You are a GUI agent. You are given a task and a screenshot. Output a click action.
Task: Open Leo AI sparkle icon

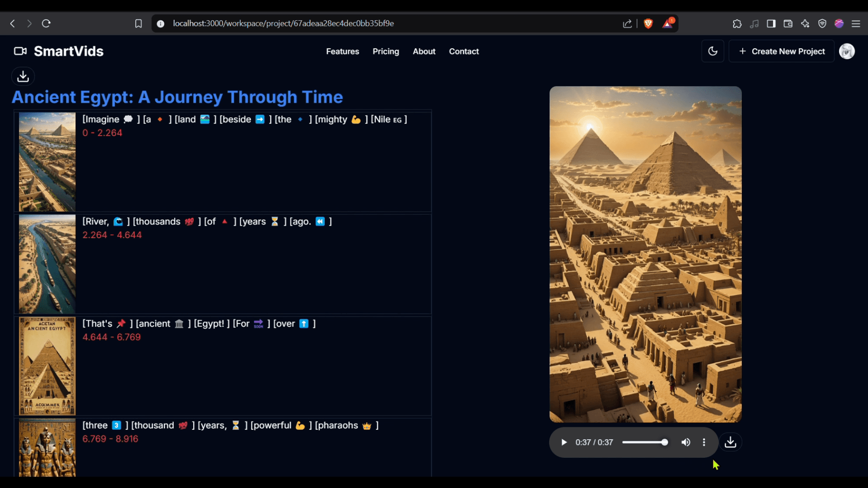click(805, 24)
